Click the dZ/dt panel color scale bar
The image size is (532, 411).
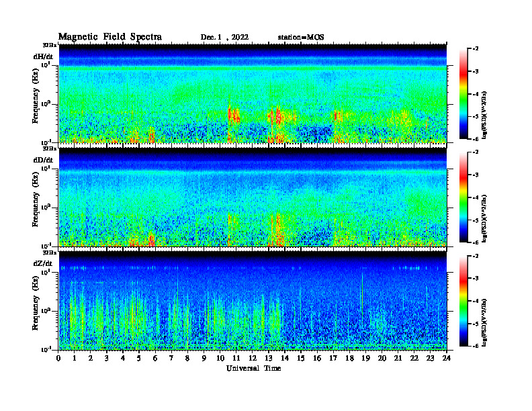(x=463, y=301)
